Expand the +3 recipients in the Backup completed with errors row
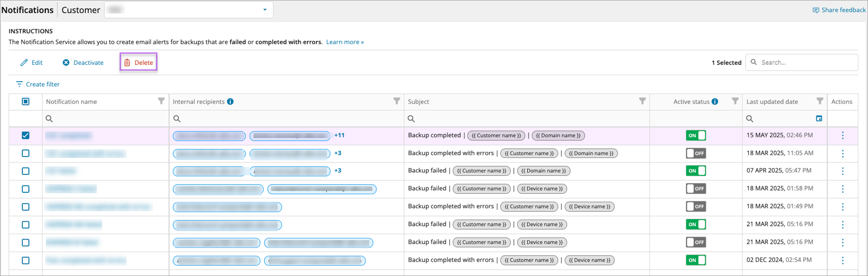Viewport: 868px width, 276px height. pos(338,153)
